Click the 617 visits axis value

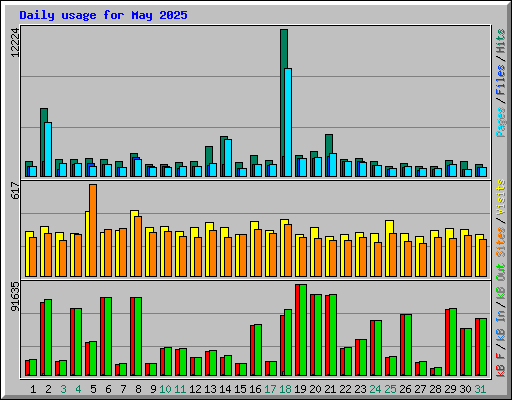pyautogui.click(x=15, y=190)
